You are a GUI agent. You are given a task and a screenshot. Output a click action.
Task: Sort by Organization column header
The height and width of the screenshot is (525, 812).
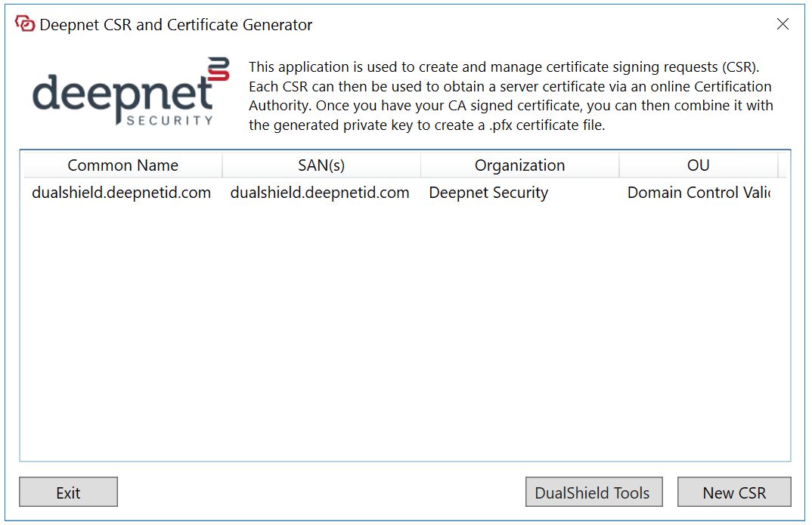pos(519,165)
